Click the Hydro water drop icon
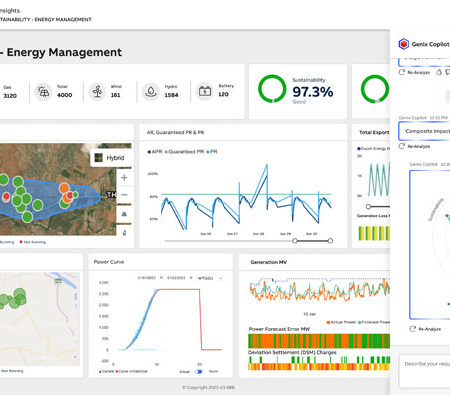The width and height of the screenshot is (450, 395). tap(151, 91)
